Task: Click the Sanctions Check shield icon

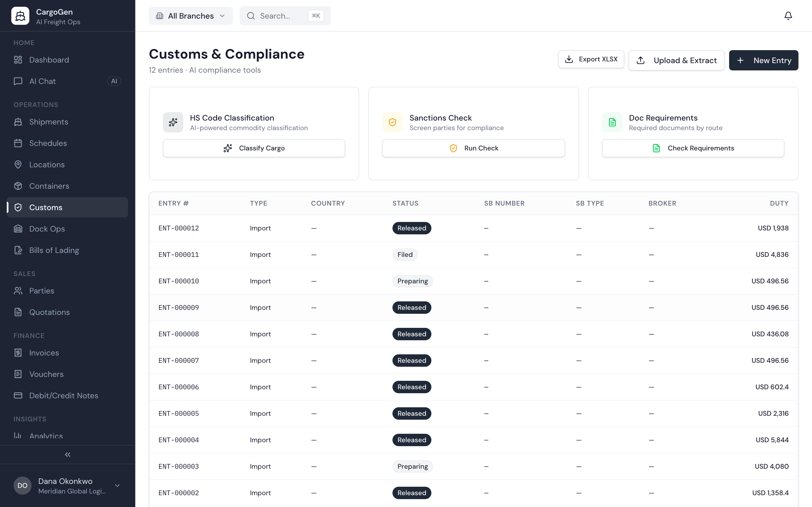Action: (x=392, y=123)
